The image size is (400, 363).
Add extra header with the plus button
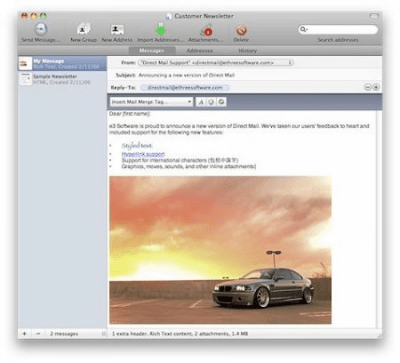point(376,87)
